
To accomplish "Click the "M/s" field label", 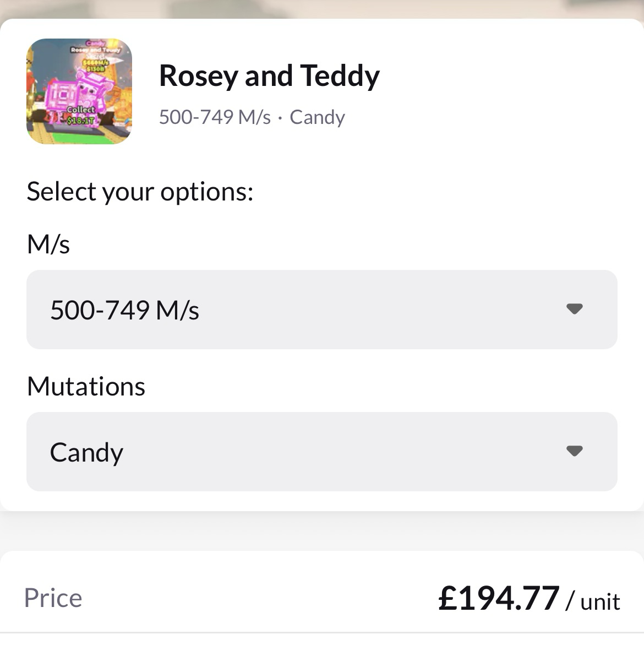I will [x=48, y=244].
